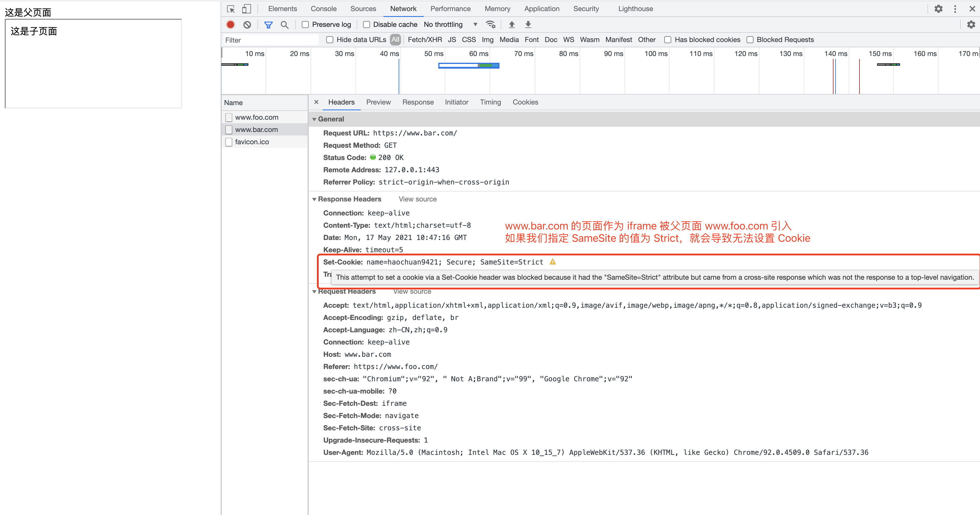This screenshot has width=980, height=515.
Task: Click the favicon.ico file icon
Action: point(229,142)
